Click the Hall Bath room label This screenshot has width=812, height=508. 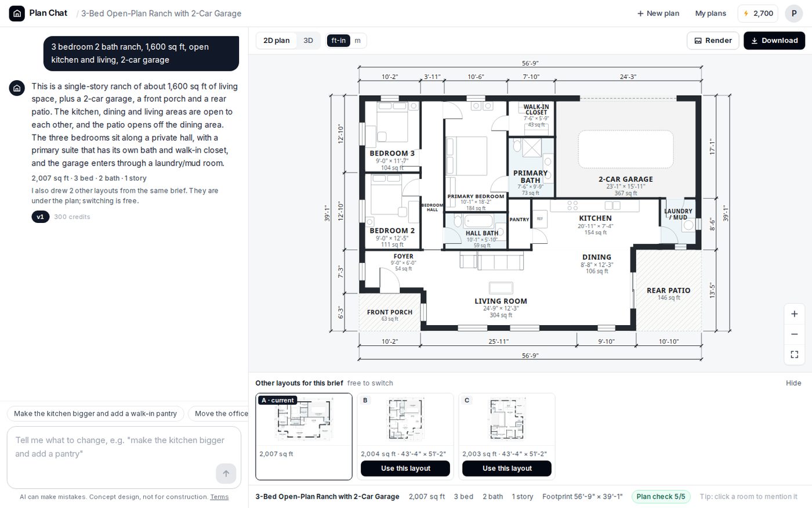click(x=482, y=233)
